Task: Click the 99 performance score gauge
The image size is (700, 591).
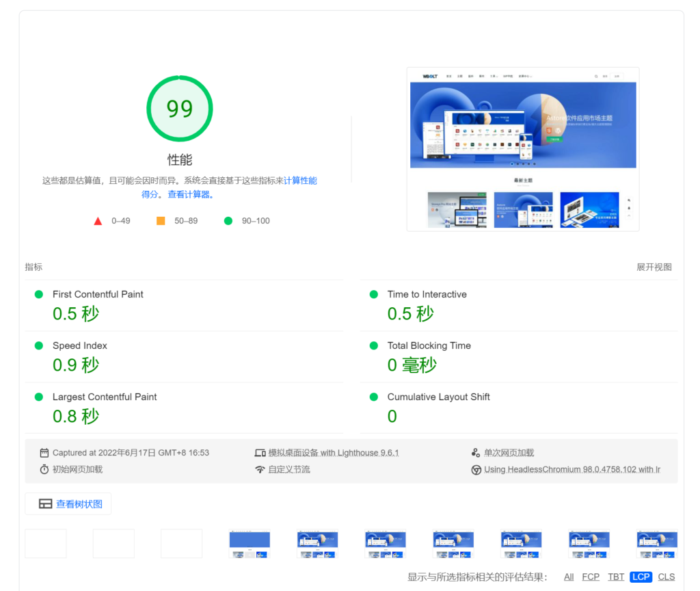Action: 179,108
